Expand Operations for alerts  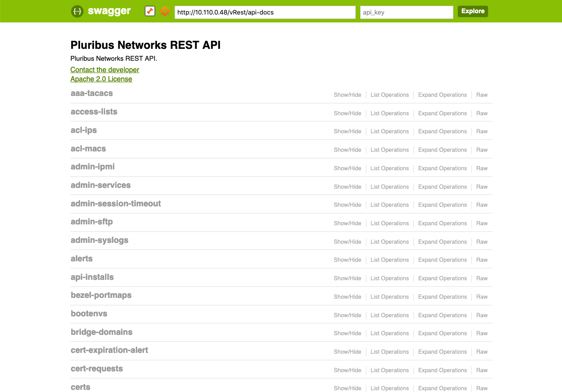(x=442, y=260)
